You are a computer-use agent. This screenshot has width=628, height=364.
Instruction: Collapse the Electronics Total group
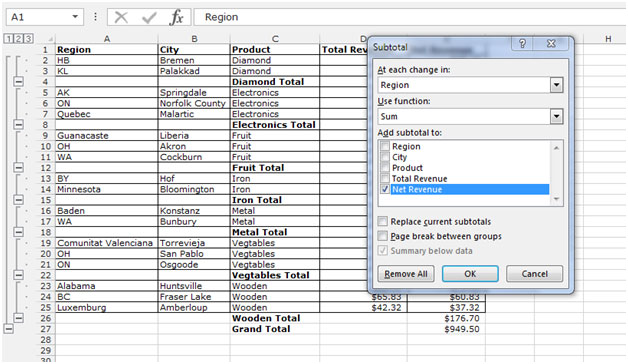(18, 125)
